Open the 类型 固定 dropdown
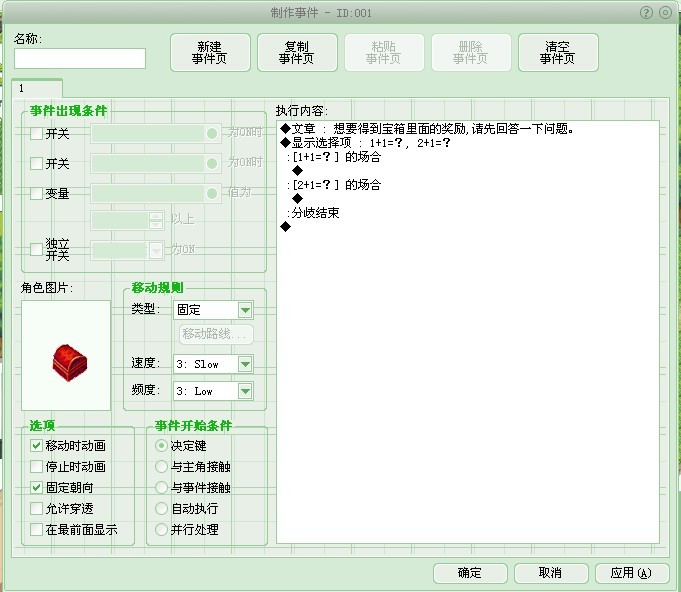 245,310
